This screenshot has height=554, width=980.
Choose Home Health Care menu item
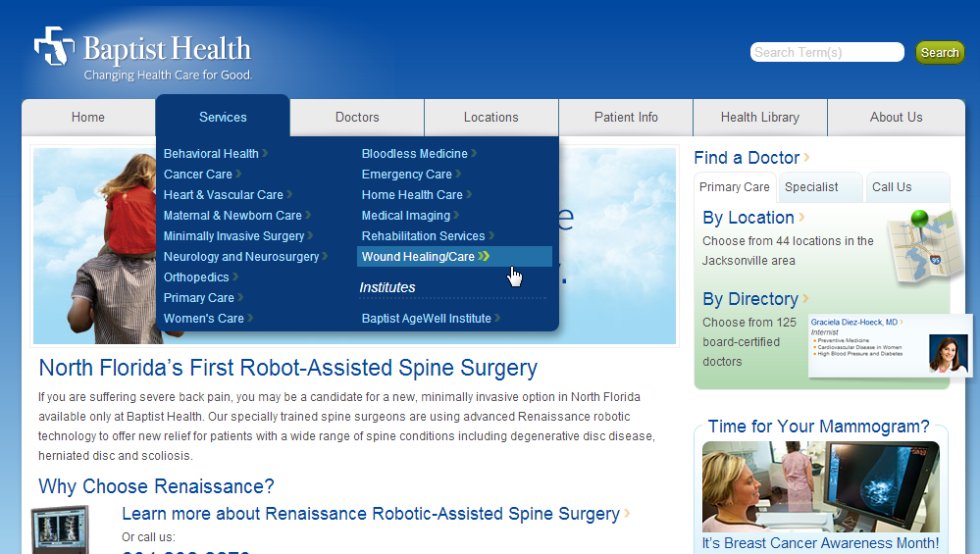tap(412, 195)
